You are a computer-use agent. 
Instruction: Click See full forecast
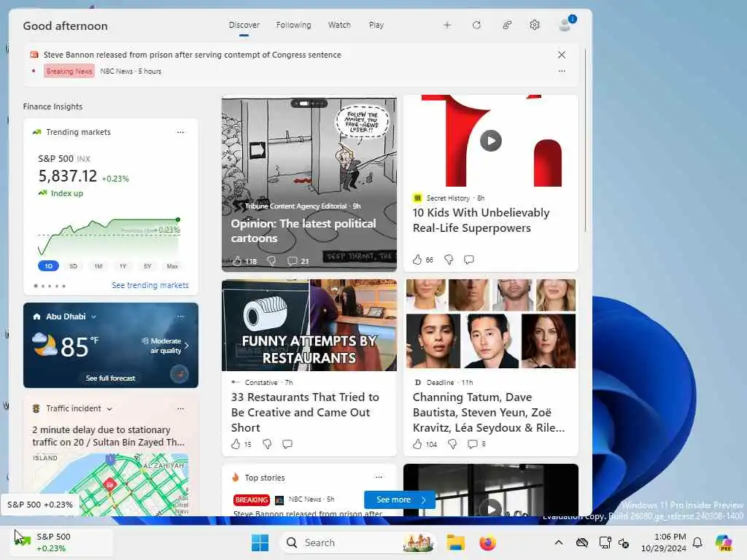click(x=111, y=378)
